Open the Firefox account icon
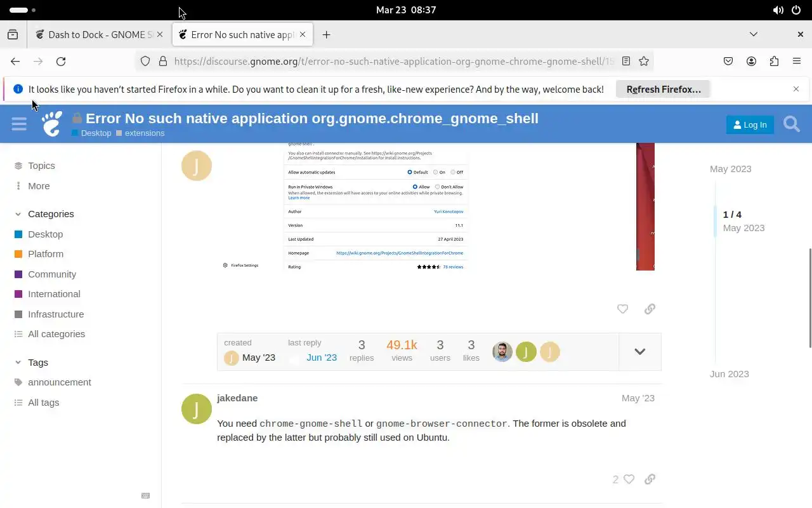 tap(751, 61)
